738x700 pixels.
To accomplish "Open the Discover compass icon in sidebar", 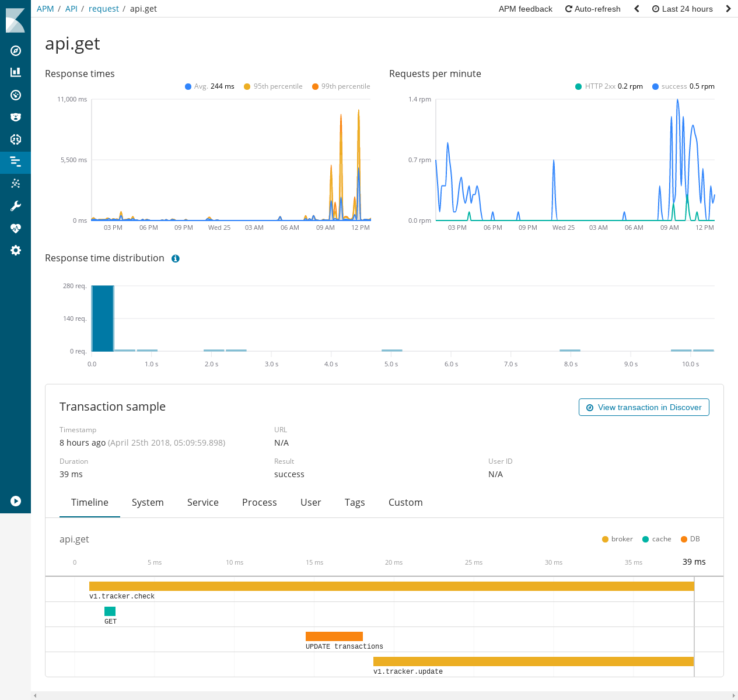I will (15, 51).
